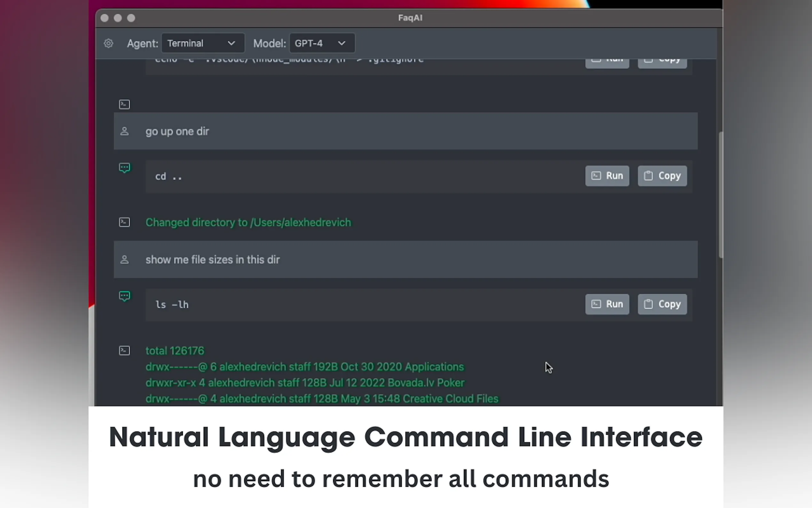Viewport: 812px width, 508px height.
Task: Click AI chat bubble icon next to 'cd ..'
Action: (124, 167)
